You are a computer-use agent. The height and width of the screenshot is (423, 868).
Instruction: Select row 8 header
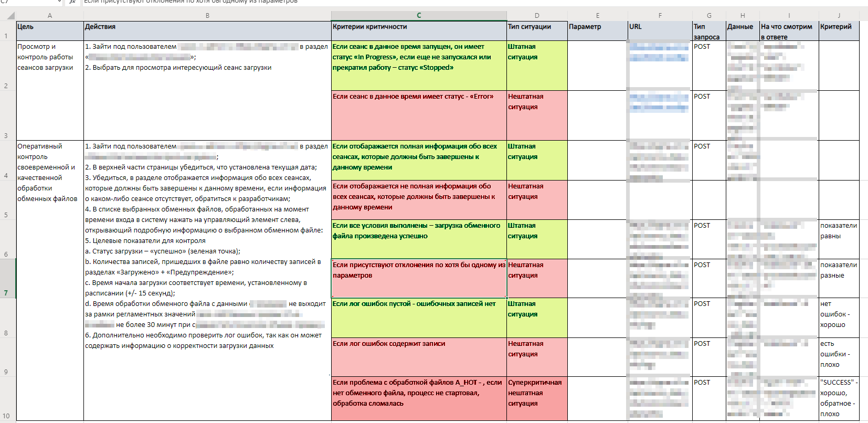click(x=7, y=318)
